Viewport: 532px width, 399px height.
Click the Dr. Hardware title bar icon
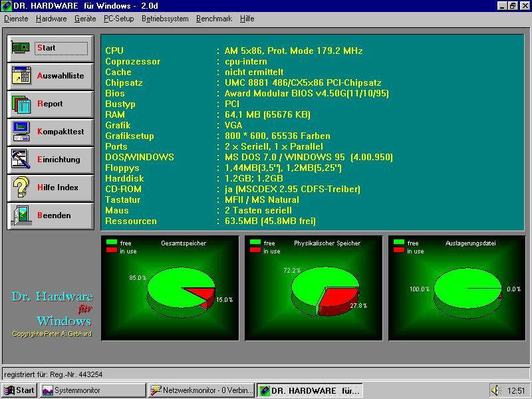point(7,6)
